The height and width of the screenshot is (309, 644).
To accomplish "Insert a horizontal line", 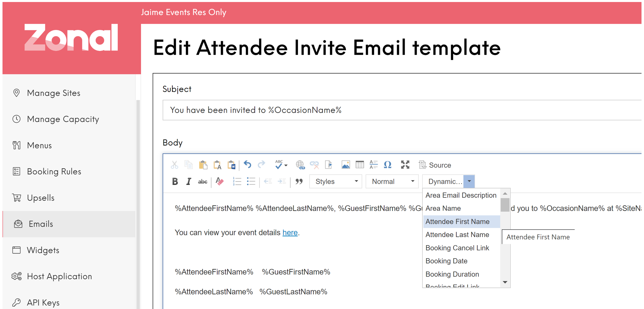I will click(x=374, y=165).
